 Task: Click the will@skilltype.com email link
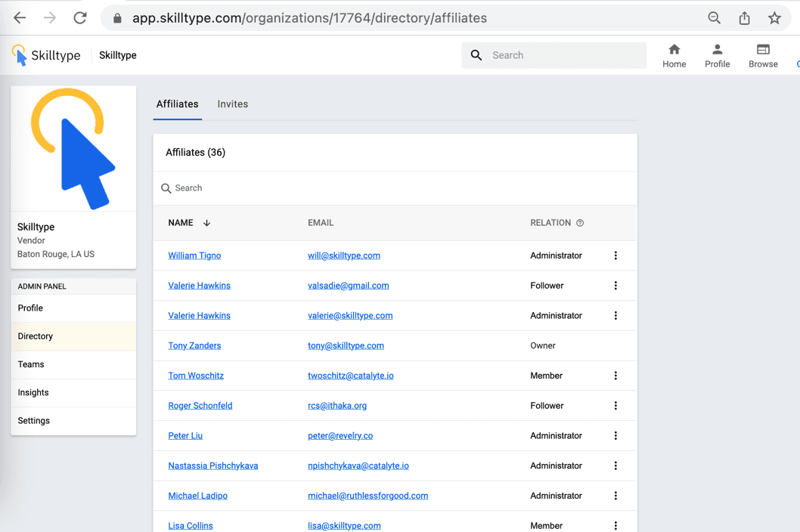point(344,255)
